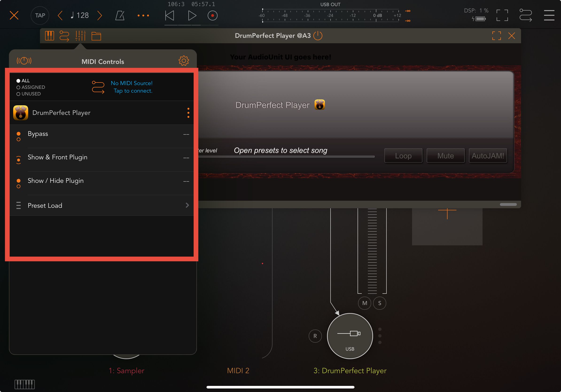The width and height of the screenshot is (561, 392).
Task: Decrease tempo with left arrow
Action: 60,16
